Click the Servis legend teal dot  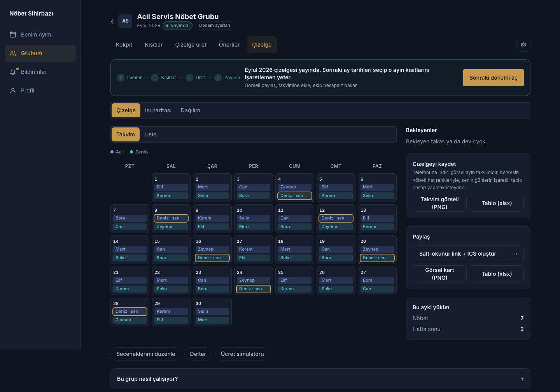coord(131,152)
